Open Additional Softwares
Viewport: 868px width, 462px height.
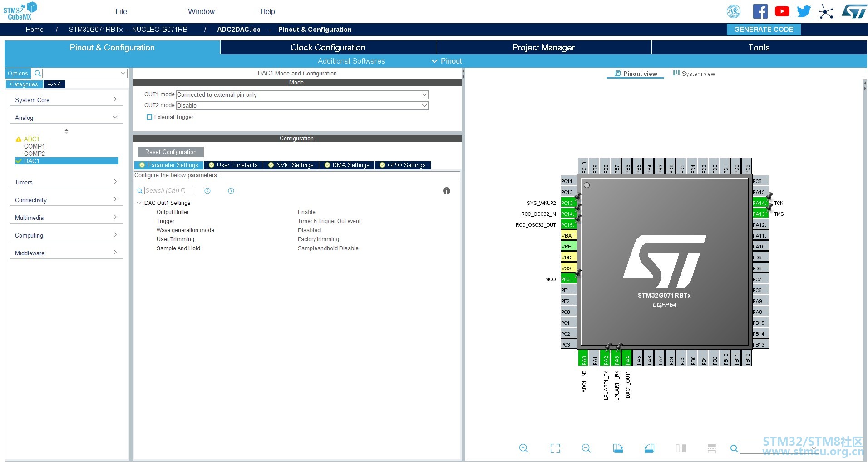pos(351,61)
